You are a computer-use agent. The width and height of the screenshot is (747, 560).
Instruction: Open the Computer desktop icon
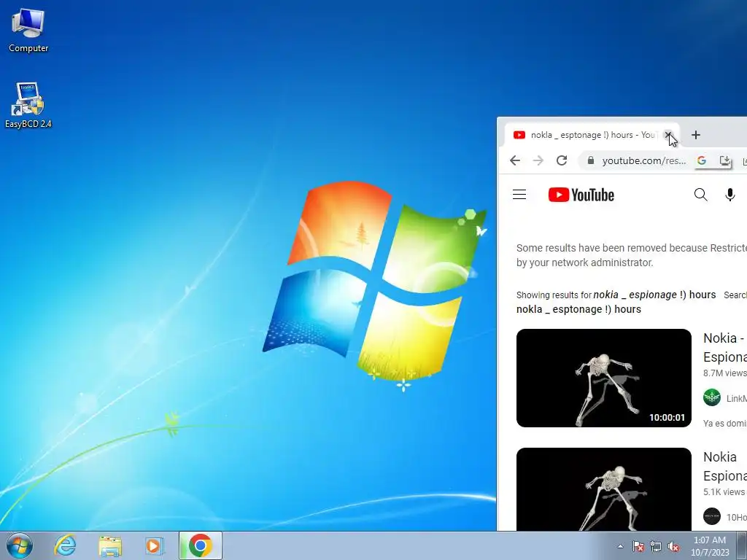tap(28, 30)
